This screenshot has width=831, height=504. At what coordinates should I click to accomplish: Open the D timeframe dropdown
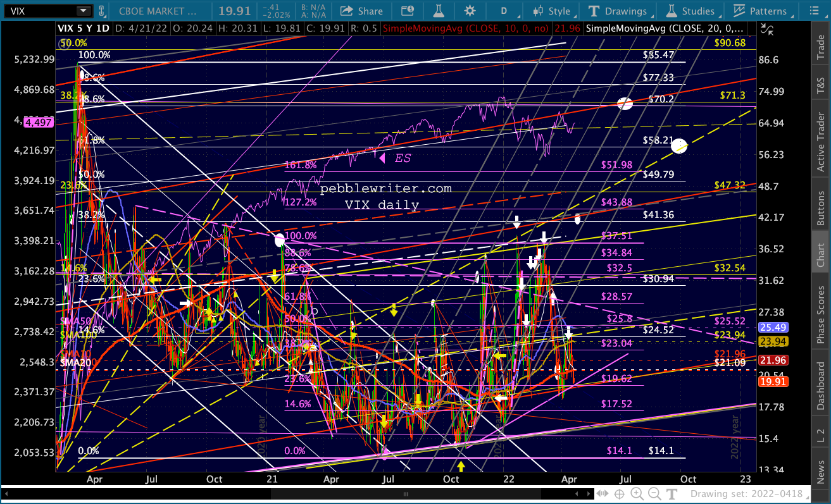(504, 11)
